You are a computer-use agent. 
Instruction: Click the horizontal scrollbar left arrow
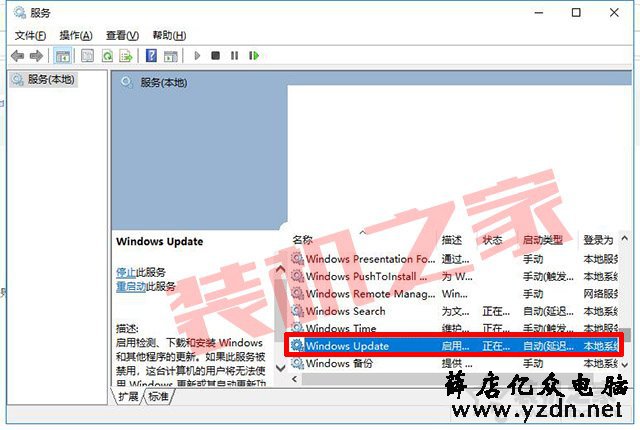295,379
